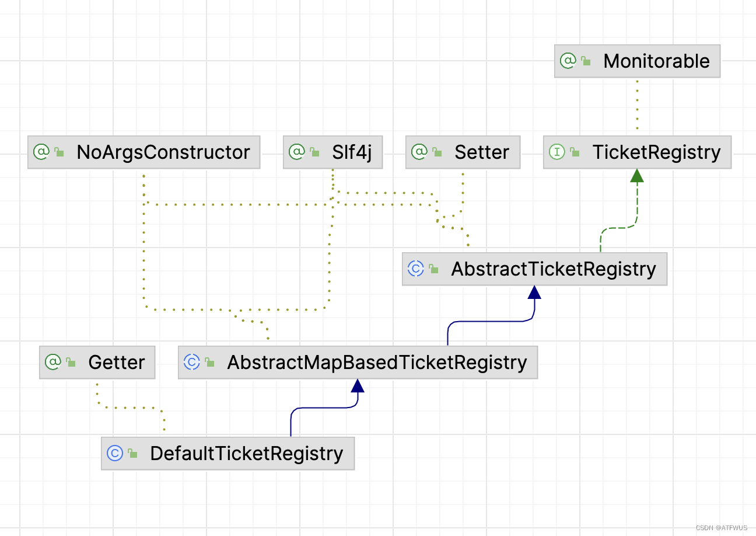Click the TicketRegistry interface I icon
Viewport: 756px width, 536px height.
point(557,152)
